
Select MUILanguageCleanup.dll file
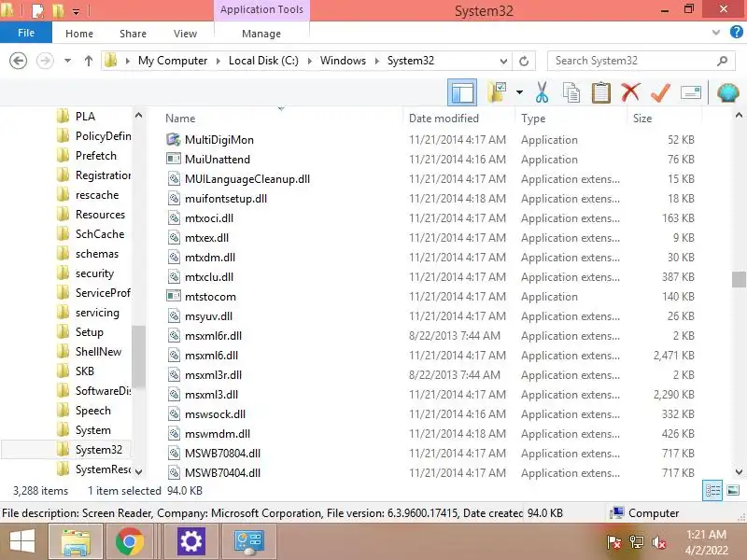pos(247,178)
